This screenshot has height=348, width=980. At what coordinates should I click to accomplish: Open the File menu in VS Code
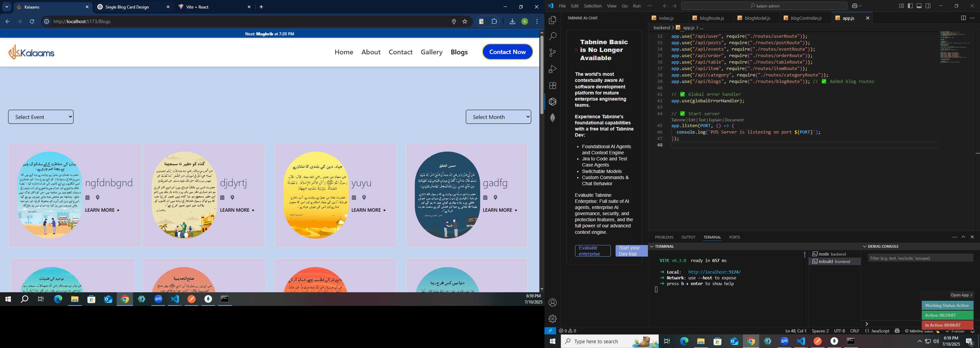562,6
